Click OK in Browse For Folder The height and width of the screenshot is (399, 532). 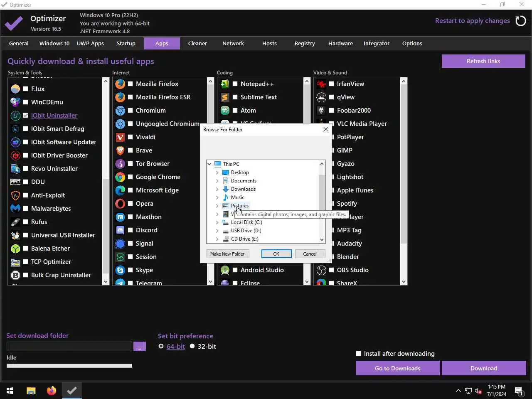(276, 254)
